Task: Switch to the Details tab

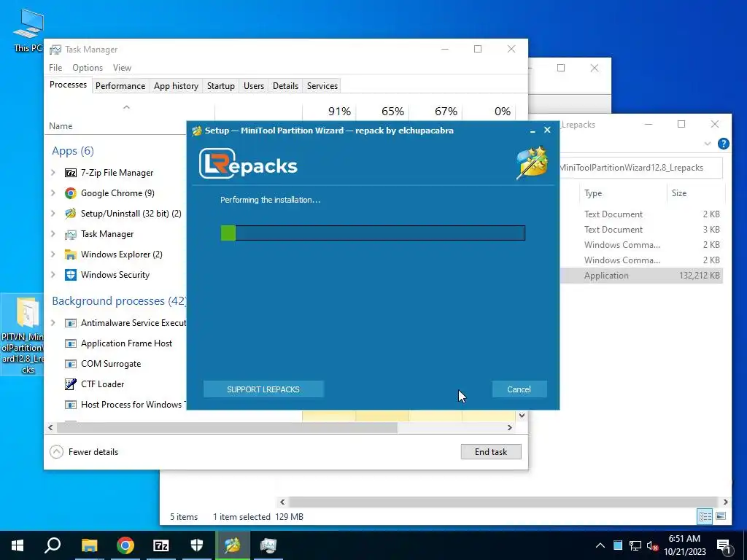Action: (285, 86)
